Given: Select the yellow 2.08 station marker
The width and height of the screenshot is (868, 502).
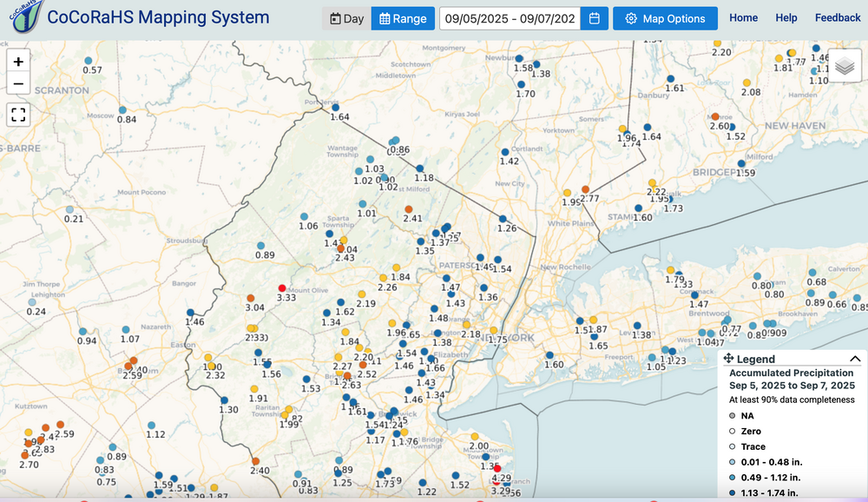Looking at the screenshot, I should click(x=746, y=83).
